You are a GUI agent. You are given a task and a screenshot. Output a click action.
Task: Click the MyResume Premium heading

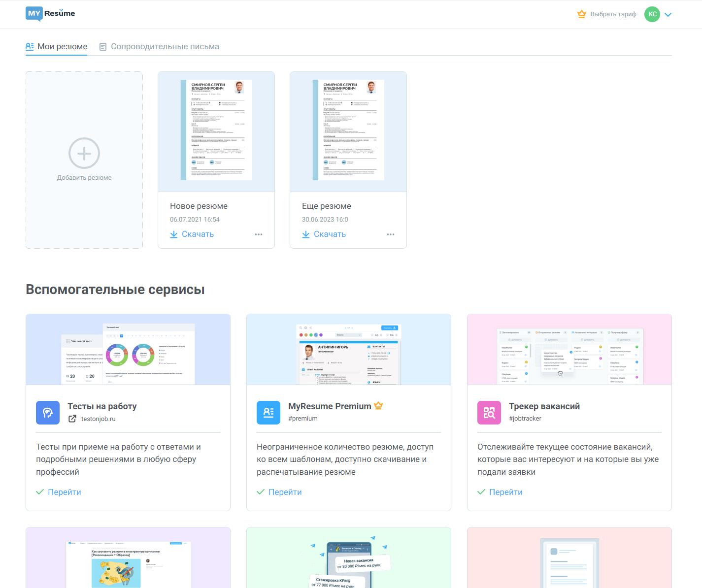click(x=330, y=406)
